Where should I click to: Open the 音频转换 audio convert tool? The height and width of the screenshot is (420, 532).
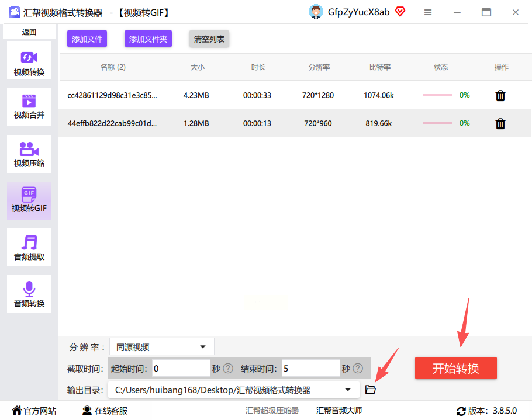(29, 294)
